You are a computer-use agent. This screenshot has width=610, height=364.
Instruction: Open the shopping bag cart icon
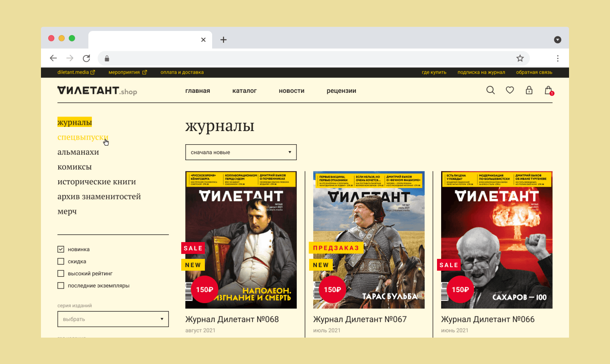(x=549, y=90)
